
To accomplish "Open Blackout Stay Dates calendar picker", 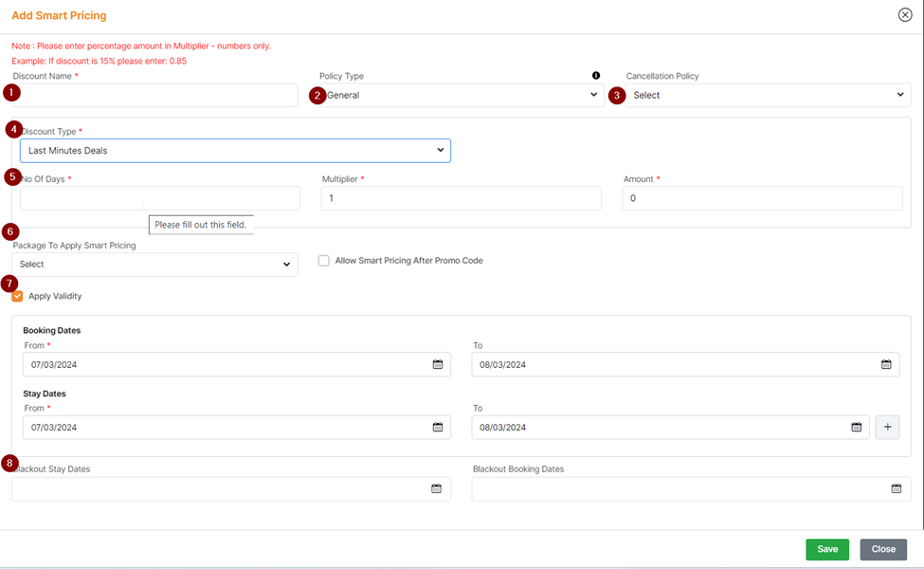I will click(436, 488).
